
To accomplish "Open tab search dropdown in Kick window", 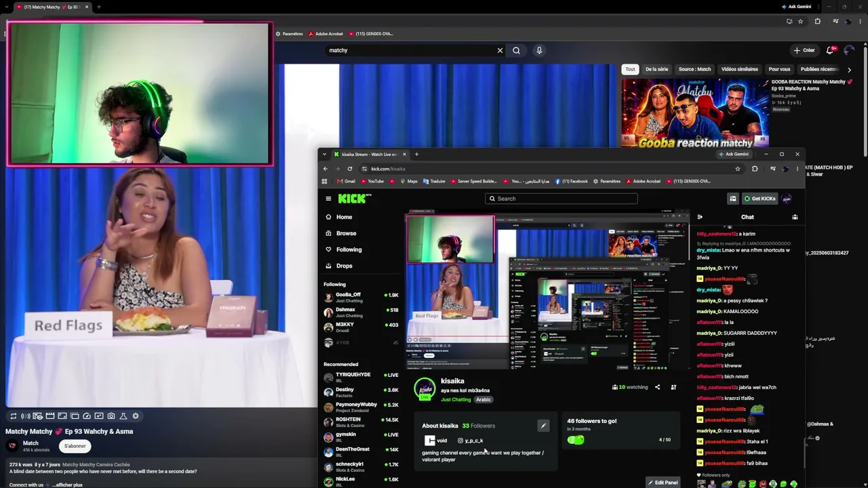I will pos(324,154).
